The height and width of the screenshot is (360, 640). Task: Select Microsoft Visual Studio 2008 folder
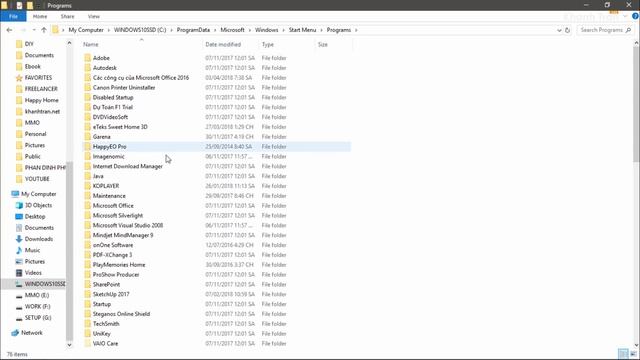click(x=128, y=225)
